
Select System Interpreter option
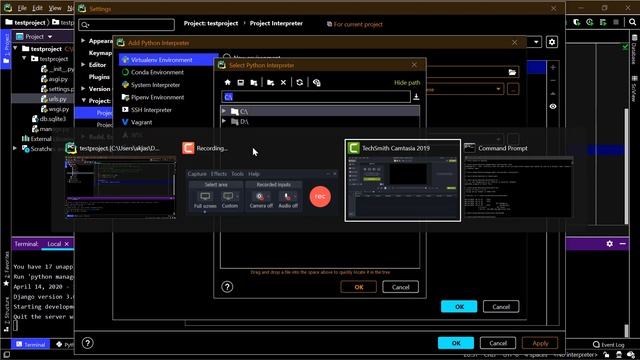point(155,85)
